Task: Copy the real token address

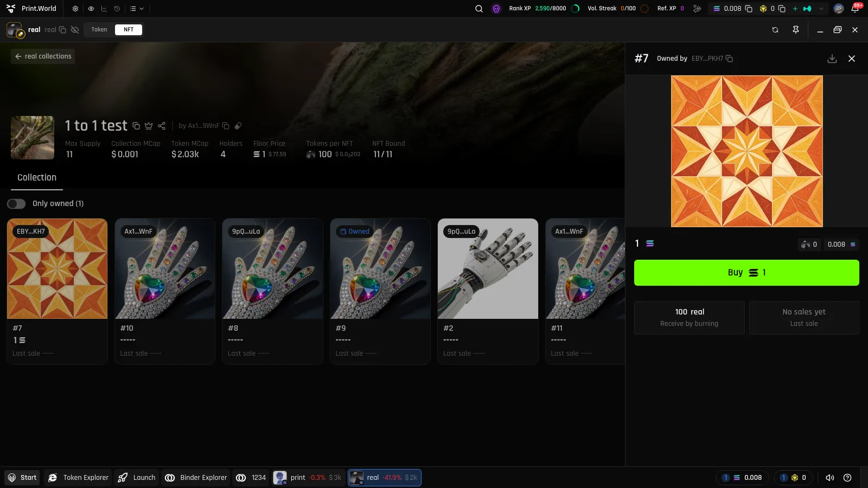Action: [x=62, y=30]
